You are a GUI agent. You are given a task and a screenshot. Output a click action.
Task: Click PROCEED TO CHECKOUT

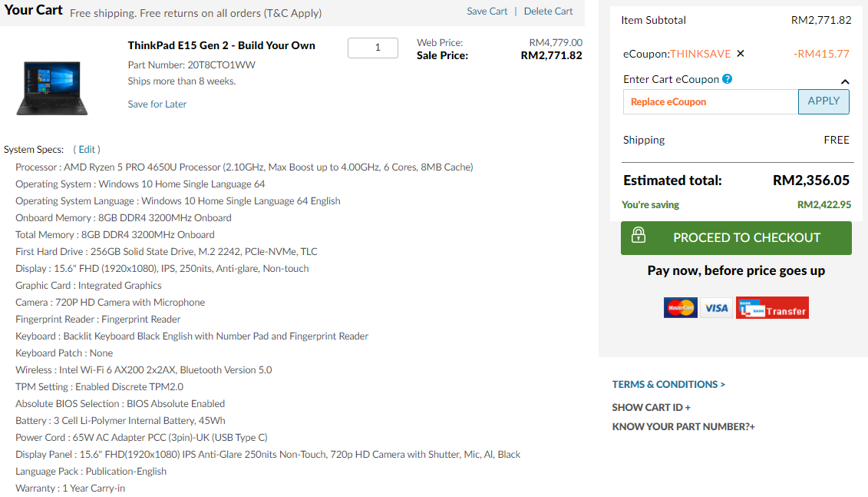(746, 238)
